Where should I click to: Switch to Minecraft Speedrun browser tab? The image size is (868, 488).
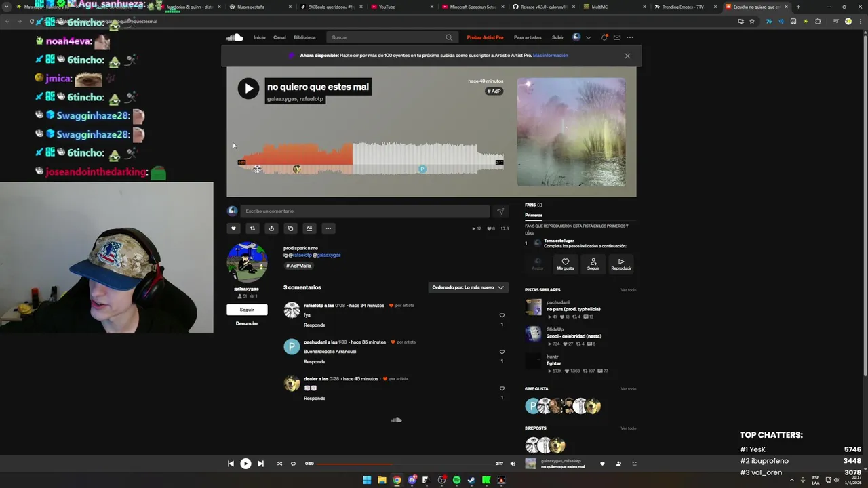click(473, 7)
